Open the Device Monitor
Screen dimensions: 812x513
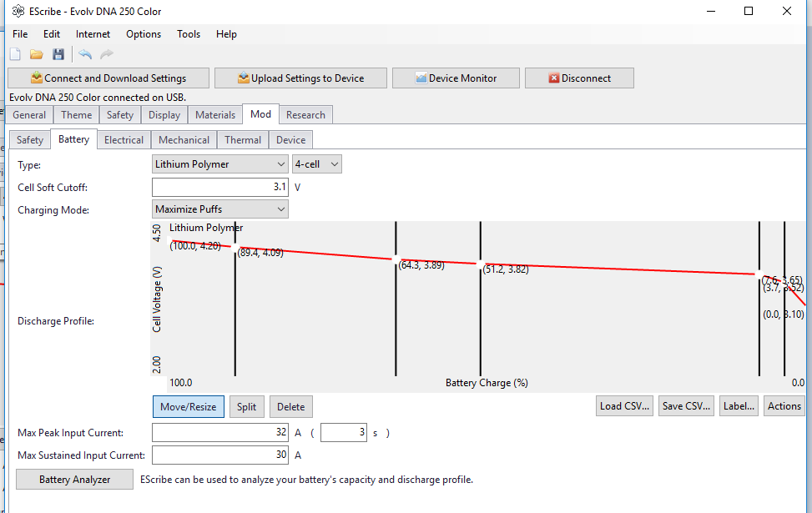(x=456, y=78)
